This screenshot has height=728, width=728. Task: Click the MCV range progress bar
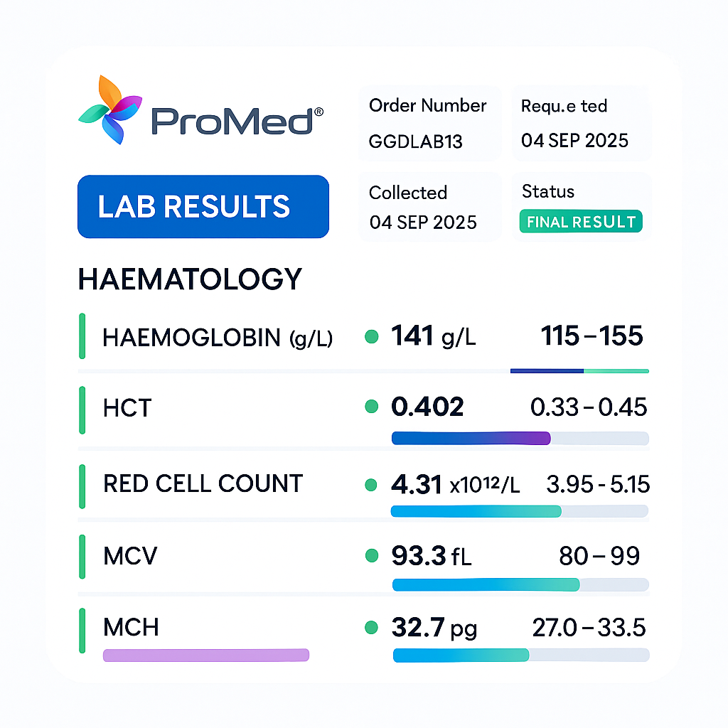point(520,585)
